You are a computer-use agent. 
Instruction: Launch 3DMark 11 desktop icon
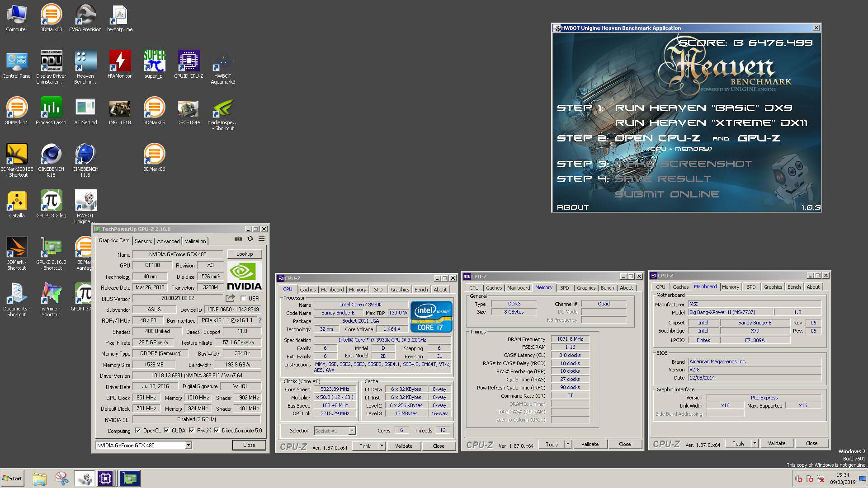[x=17, y=111]
